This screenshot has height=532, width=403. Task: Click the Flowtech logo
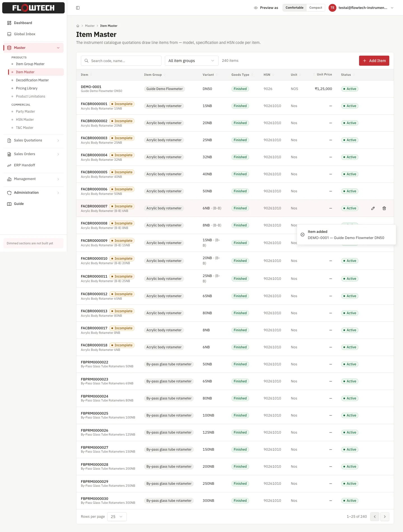click(33, 8)
